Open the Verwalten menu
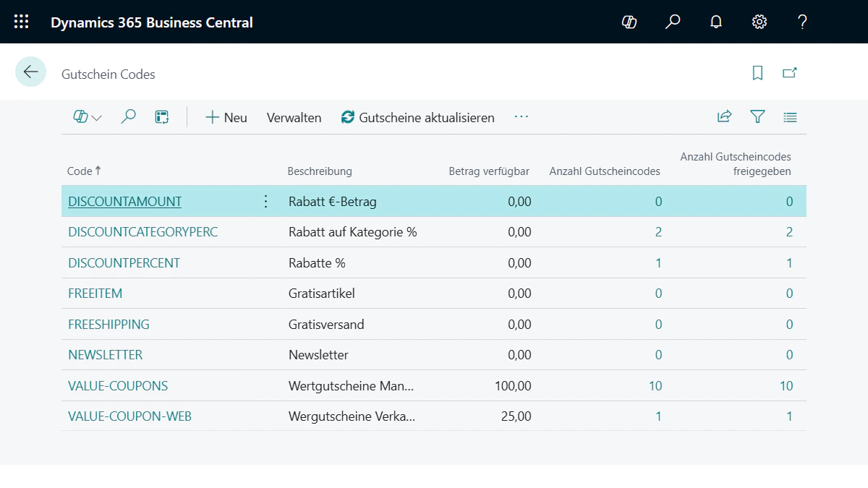Viewport: 868px width, 488px height. click(294, 118)
